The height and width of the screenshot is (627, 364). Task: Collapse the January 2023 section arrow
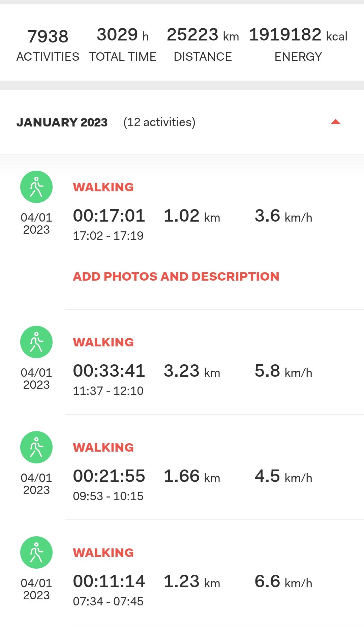[336, 122]
